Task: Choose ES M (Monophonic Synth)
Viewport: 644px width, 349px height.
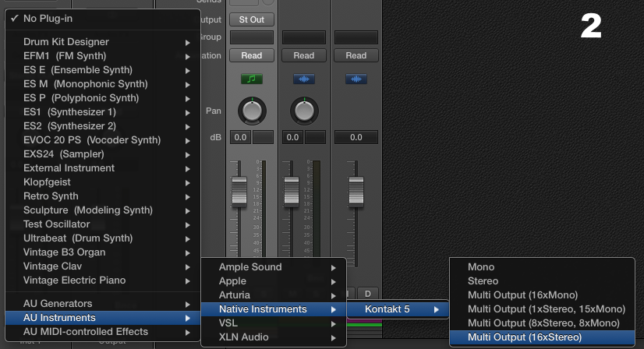Action: click(x=103, y=84)
